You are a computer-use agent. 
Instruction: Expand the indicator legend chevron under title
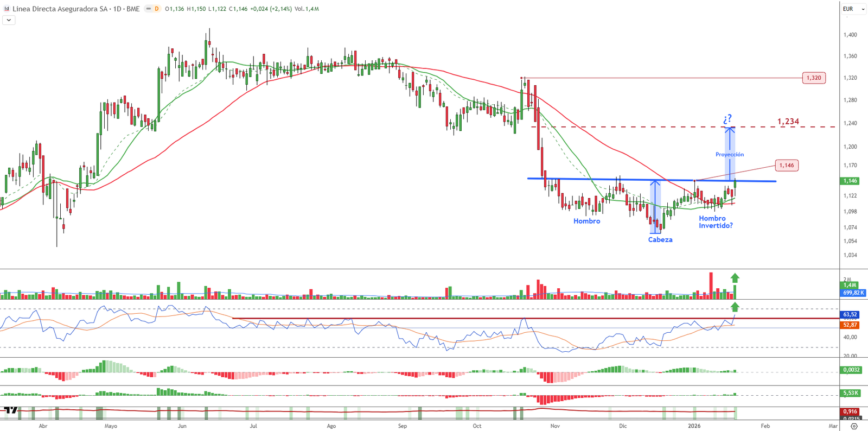coord(9,20)
